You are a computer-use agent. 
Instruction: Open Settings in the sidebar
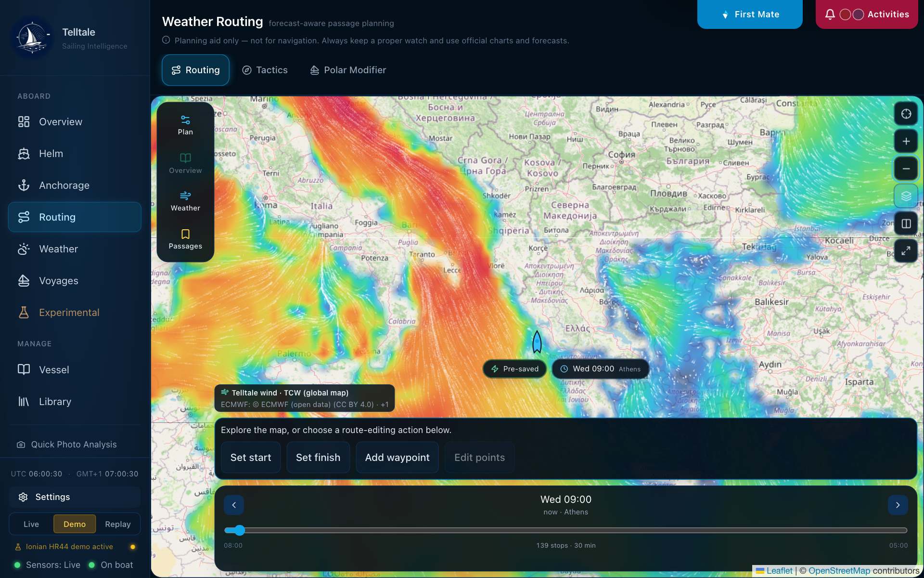click(x=75, y=497)
